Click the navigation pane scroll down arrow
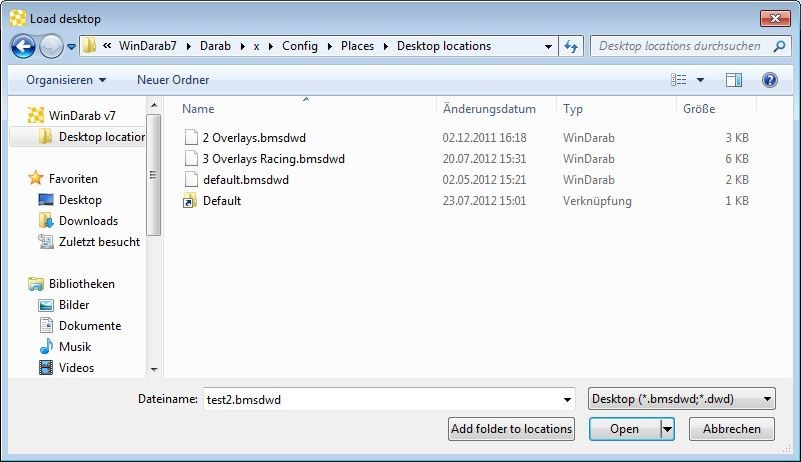This screenshot has height=462, width=801. [x=154, y=369]
